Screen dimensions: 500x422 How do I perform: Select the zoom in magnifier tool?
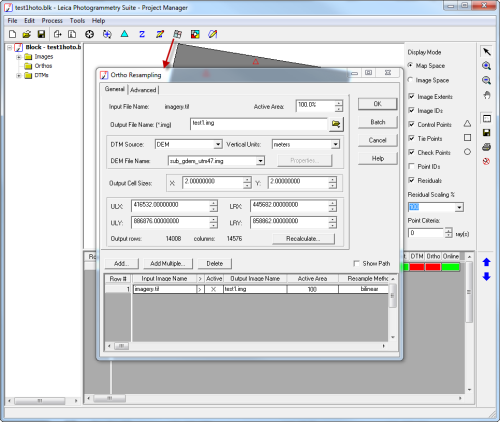point(486,66)
